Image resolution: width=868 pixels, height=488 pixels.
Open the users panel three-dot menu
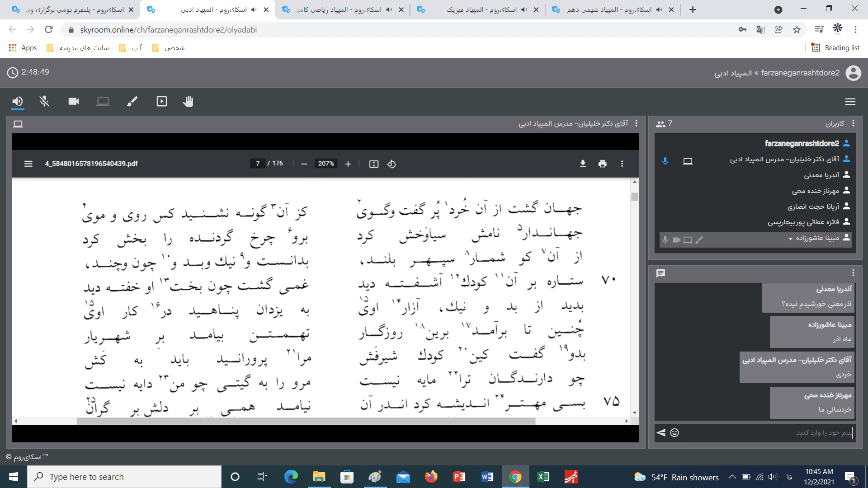(853, 123)
